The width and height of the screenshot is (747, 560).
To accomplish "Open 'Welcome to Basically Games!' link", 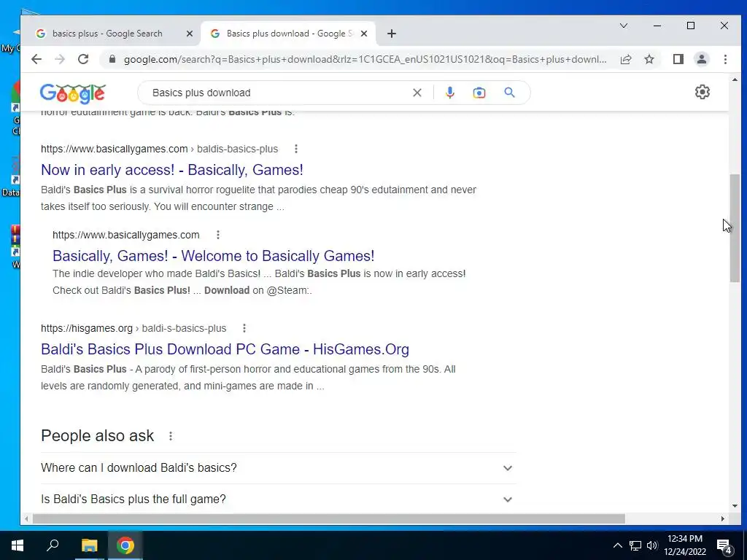I will [214, 256].
